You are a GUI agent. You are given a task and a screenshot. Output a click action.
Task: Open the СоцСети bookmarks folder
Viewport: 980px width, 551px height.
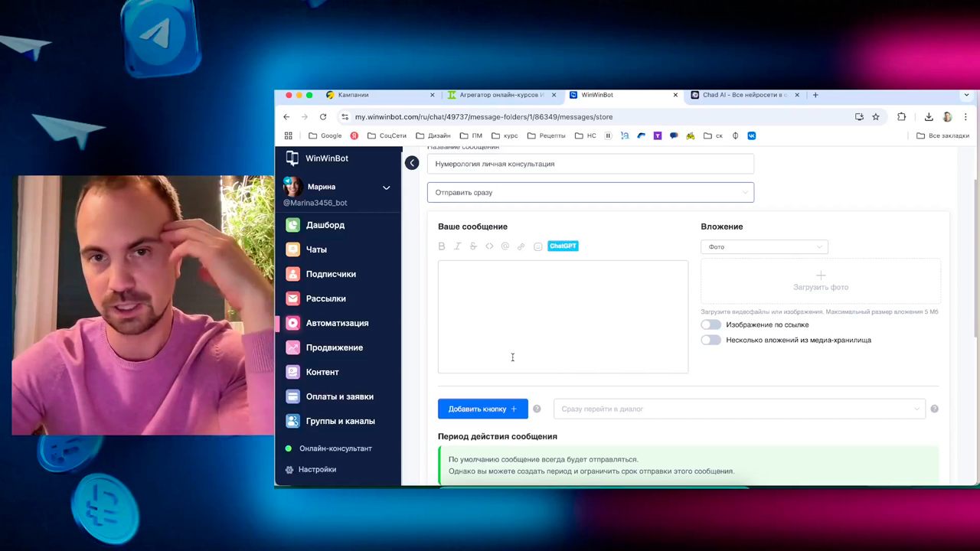coord(387,135)
